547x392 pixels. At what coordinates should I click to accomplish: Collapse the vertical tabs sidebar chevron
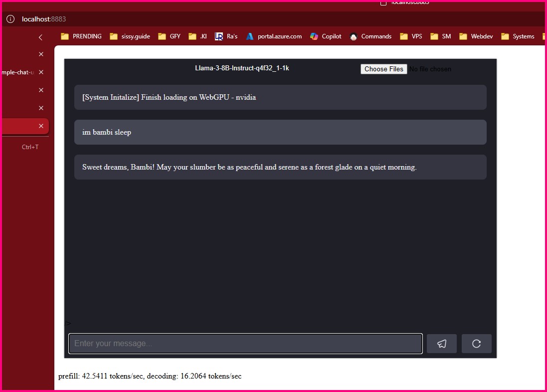40,37
